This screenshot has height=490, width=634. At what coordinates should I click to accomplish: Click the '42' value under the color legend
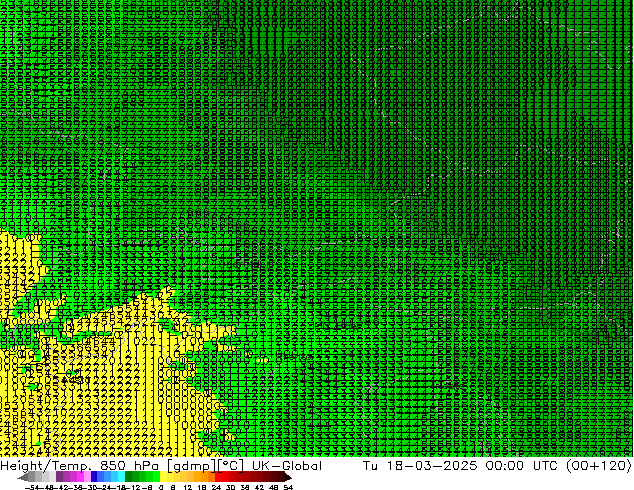259,487
